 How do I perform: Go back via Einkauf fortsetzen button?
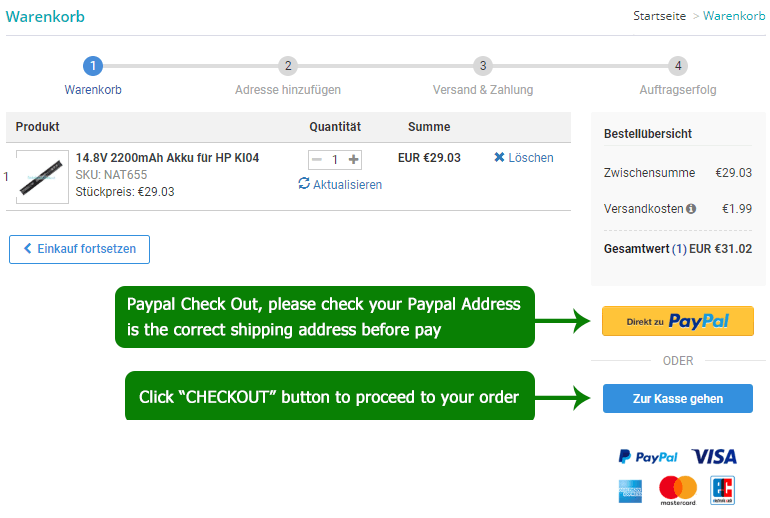click(79, 249)
